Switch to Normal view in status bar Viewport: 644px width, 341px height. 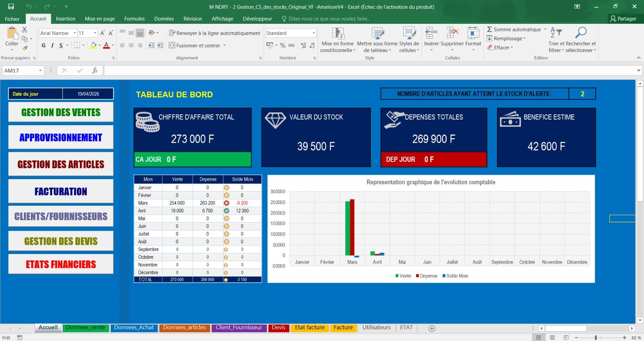(x=539, y=337)
